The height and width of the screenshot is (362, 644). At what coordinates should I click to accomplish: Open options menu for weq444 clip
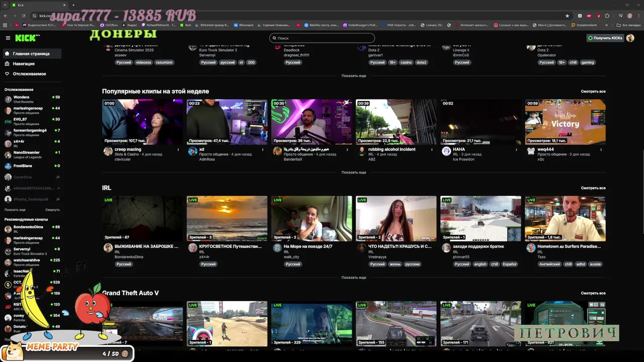pos(601,149)
